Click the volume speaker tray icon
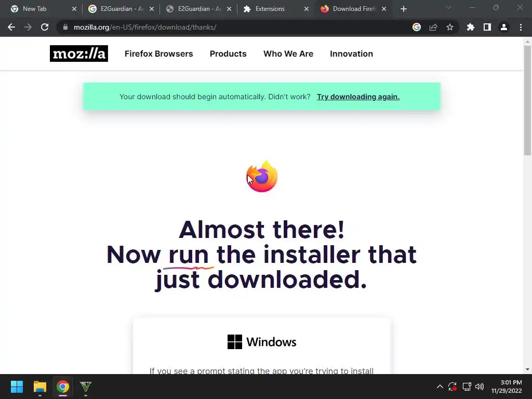Viewport: 532px width, 399px height. pos(480,387)
